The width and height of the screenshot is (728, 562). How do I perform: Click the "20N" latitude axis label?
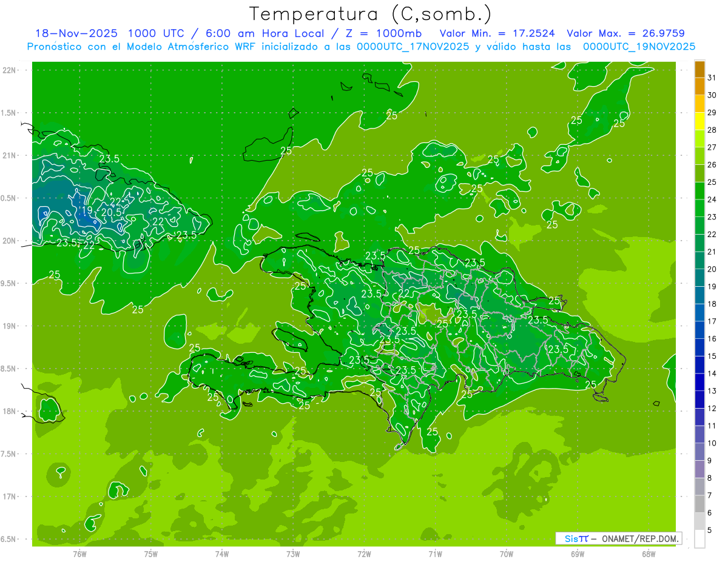9,241
